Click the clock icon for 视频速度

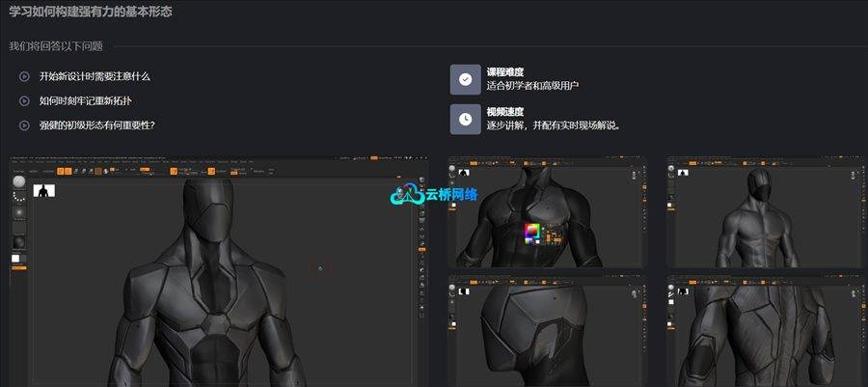pos(465,119)
